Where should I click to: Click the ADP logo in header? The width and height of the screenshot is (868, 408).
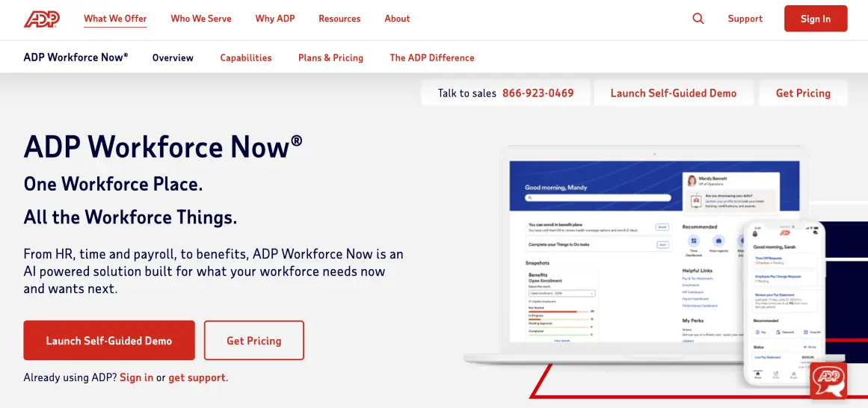42,19
